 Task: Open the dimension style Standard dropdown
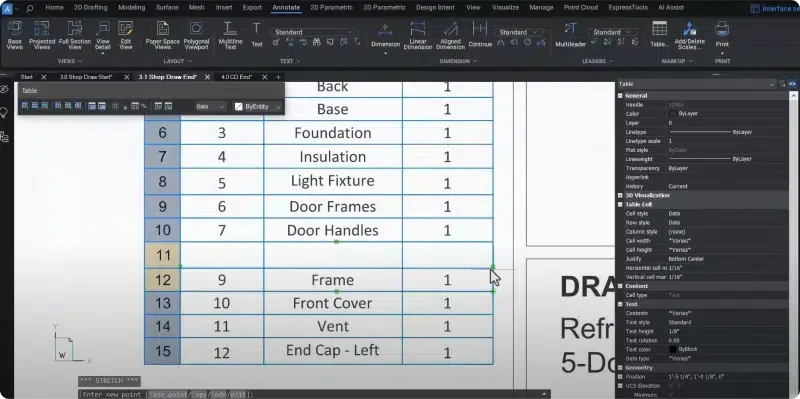pyautogui.click(x=519, y=32)
